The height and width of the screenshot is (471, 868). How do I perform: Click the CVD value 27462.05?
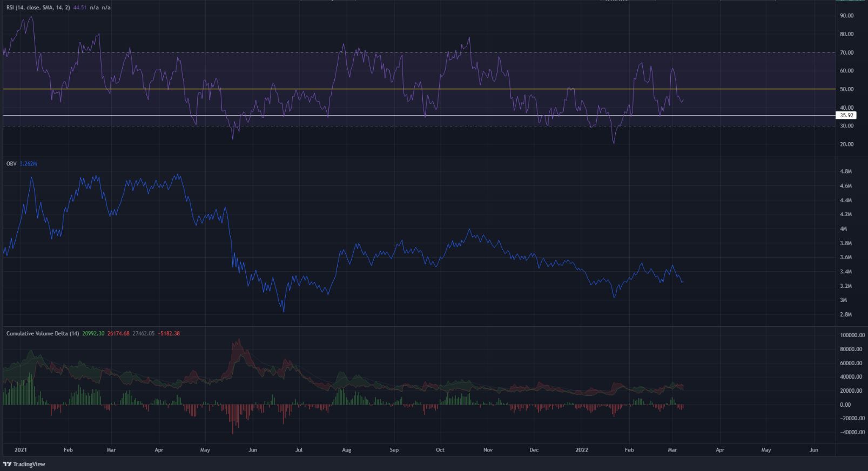(143, 333)
